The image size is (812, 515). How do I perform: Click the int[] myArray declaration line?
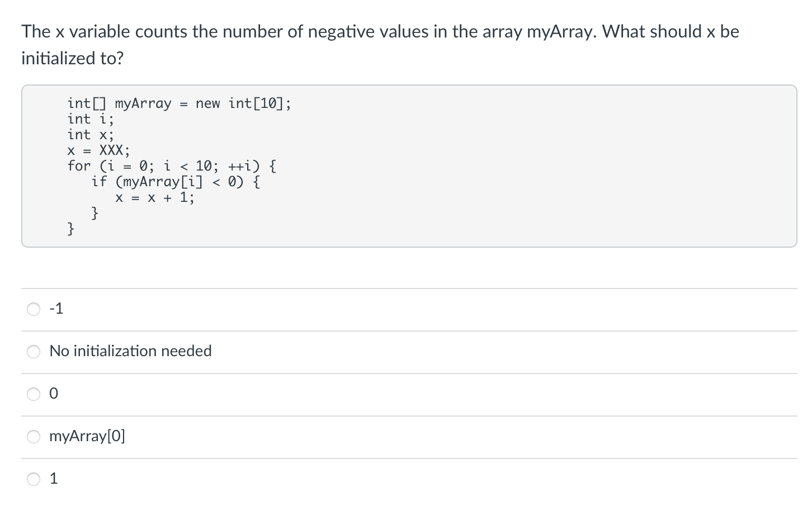tap(179, 103)
